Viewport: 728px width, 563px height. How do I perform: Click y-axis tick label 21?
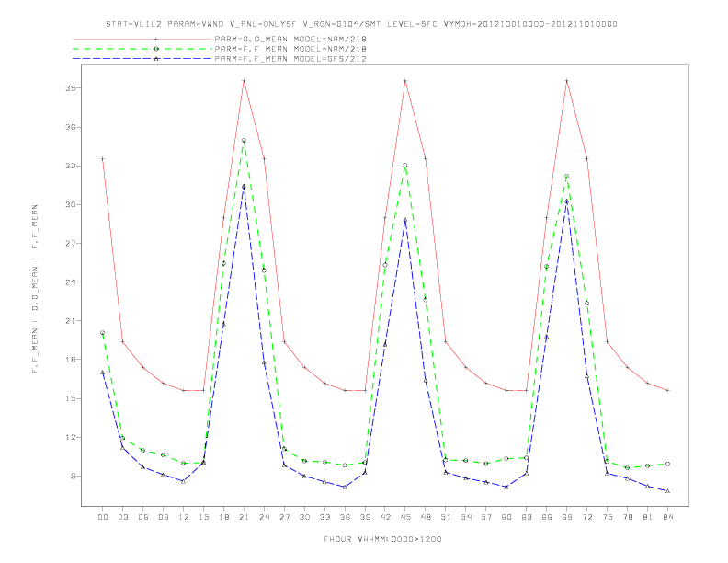[x=71, y=321]
